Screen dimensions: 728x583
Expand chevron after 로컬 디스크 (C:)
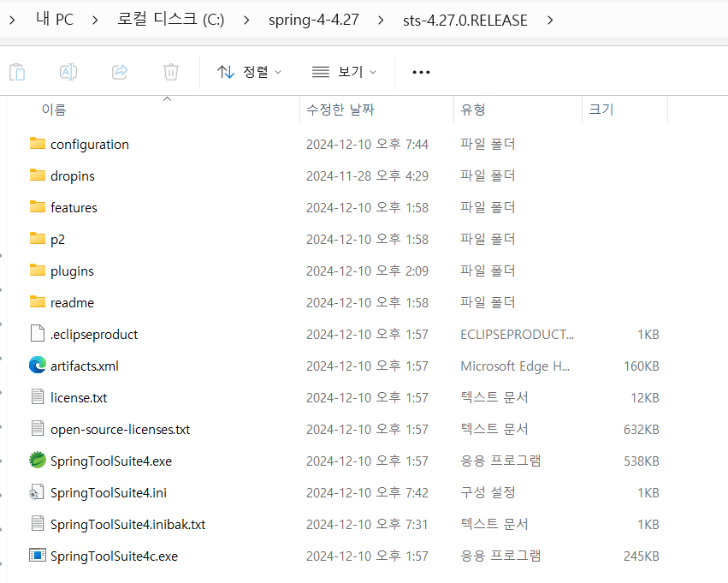coord(246,20)
